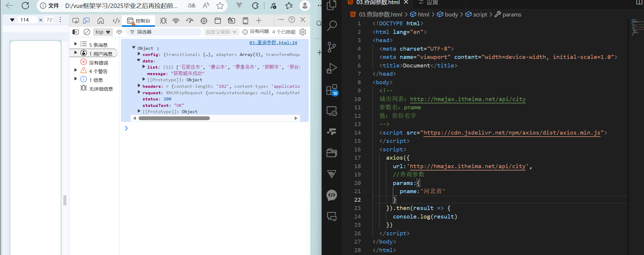Screen dimensions: 644x255
Task: Refresh the browser page
Action: [26, 6]
